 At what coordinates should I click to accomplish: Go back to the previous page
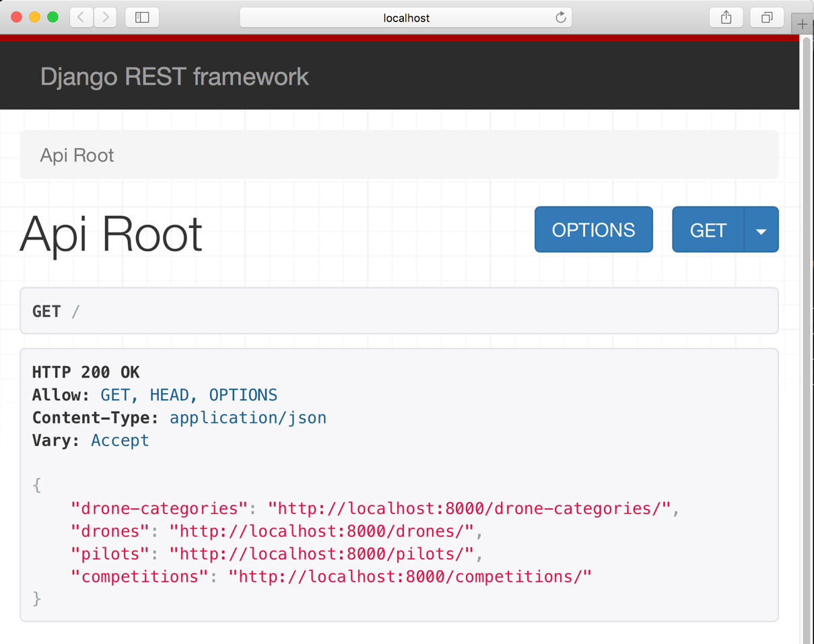(x=81, y=17)
